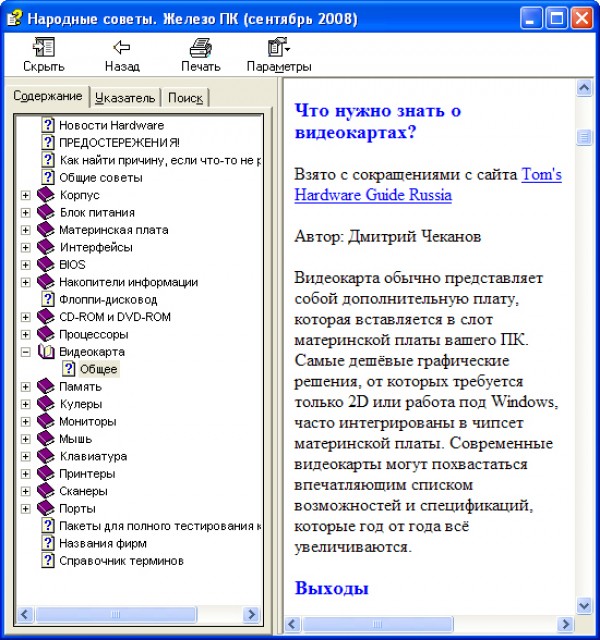Open Пакеты для полного тестирования topic
This screenshot has width=600, height=640.
[x=160, y=526]
